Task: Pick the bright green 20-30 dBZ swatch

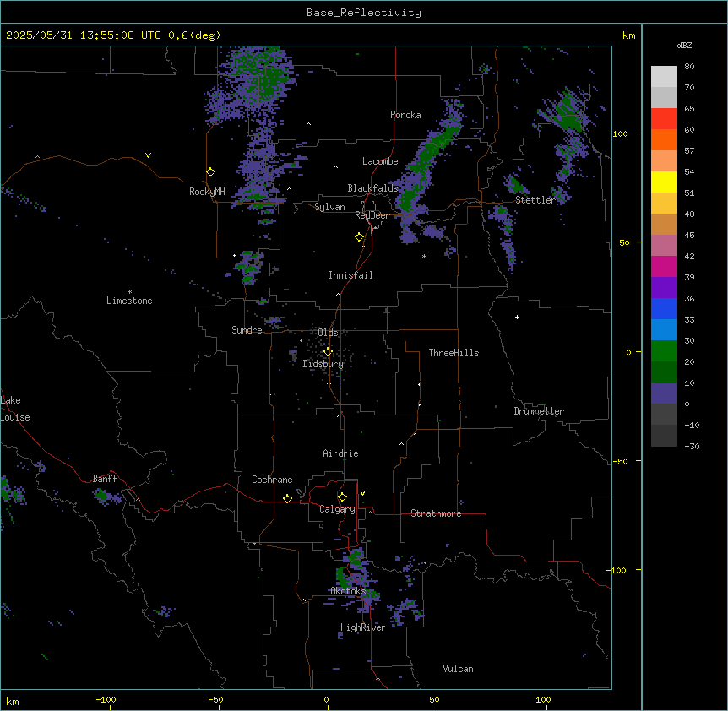Action: point(664,351)
